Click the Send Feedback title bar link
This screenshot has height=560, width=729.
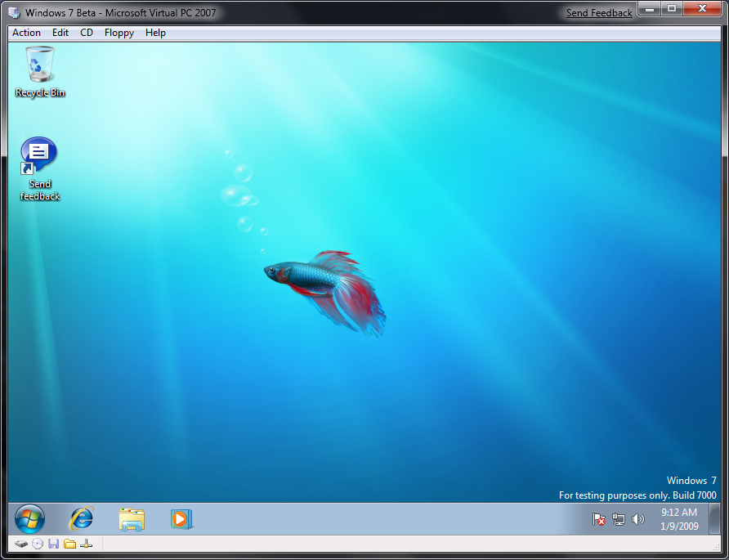point(599,13)
